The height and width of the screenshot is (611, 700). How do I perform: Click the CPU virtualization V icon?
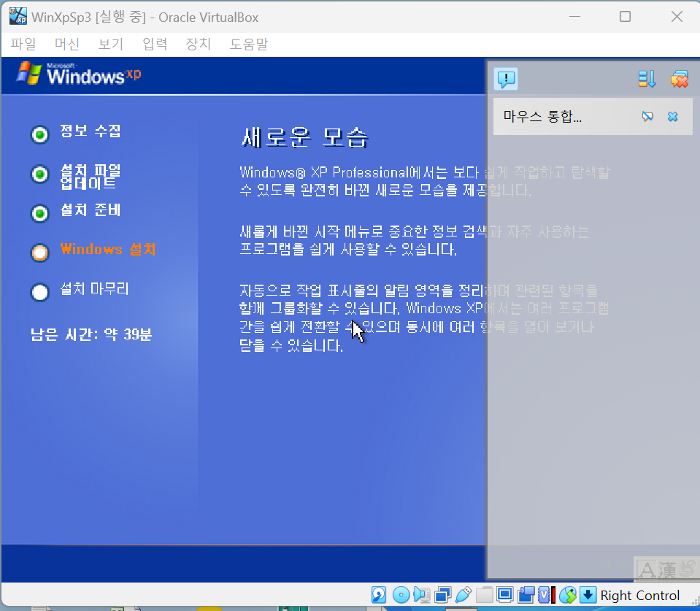[x=547, y=595]
